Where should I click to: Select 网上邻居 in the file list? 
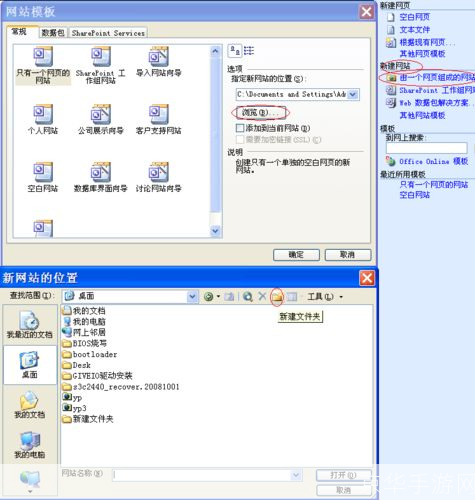(84, 332)
